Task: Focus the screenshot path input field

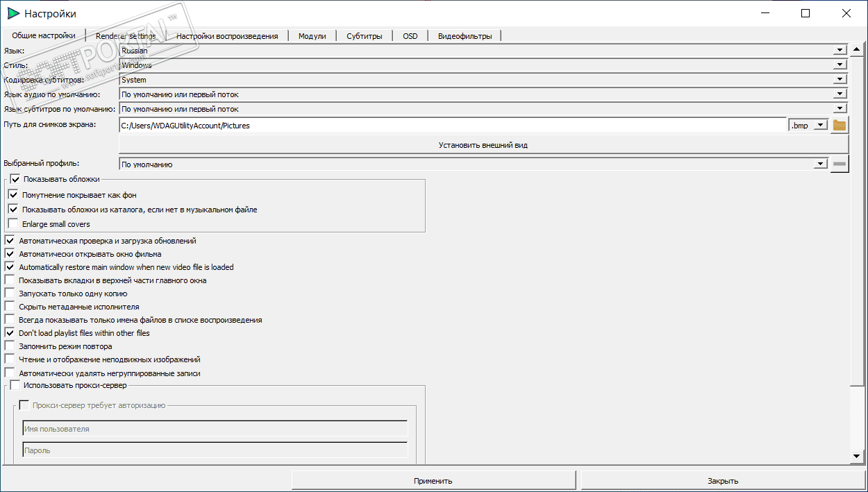Action: click(x=453, y=126)
